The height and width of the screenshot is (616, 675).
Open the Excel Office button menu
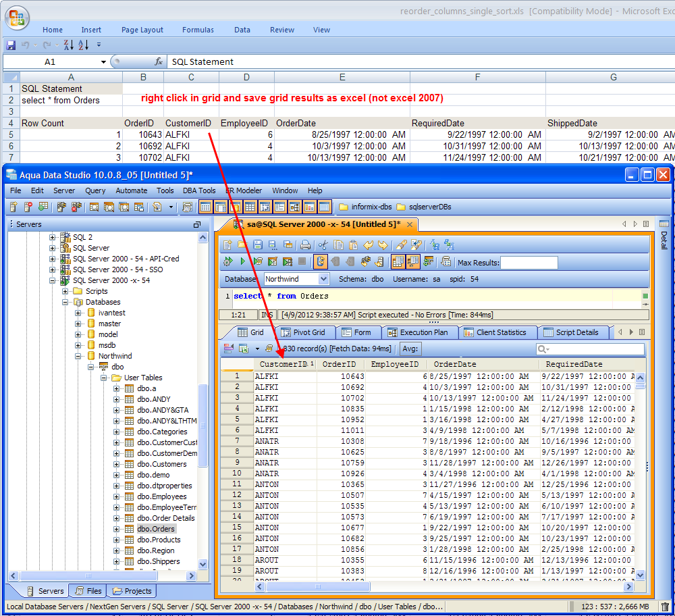[17, 18]
